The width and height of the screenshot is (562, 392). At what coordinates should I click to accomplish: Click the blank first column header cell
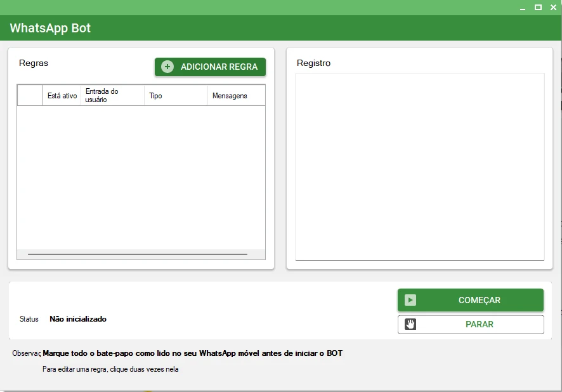point(30,96)
